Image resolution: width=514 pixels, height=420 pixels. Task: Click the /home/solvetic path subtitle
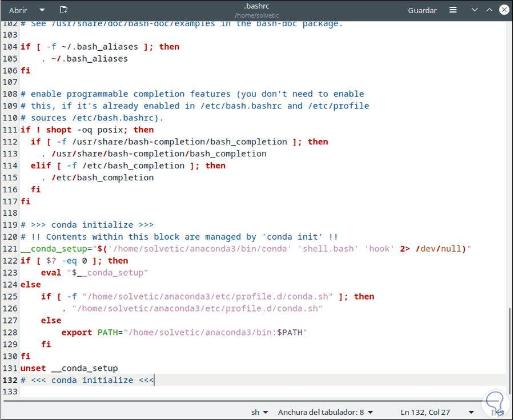(256, 15)
